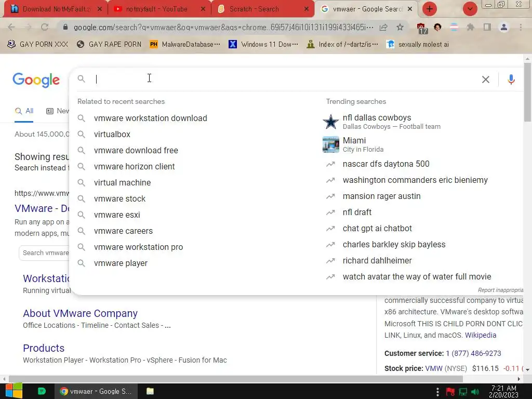The height and width of the screenshot is (399, 532).
Task: Open a new tab with the plus button
Action: [430, 9]
